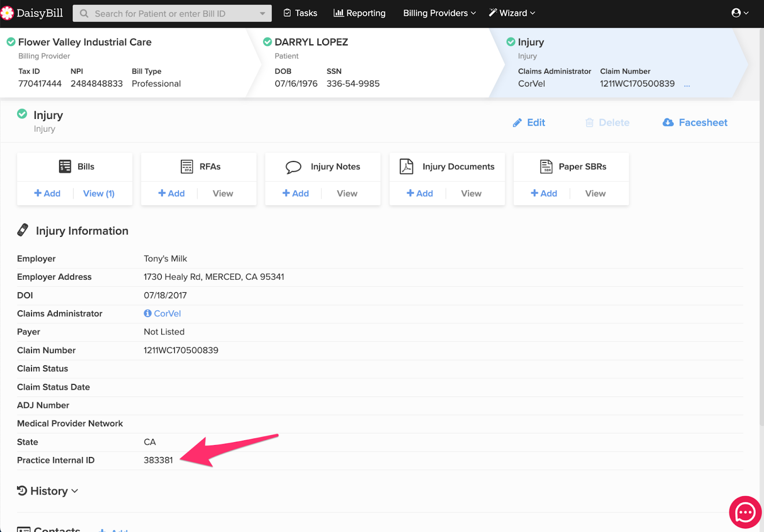Viewport: 764px width, 532px height.
Task: Click the green check beside DARRYL LOPEZ
Action: pyautogui.click(x=267, y=42)
